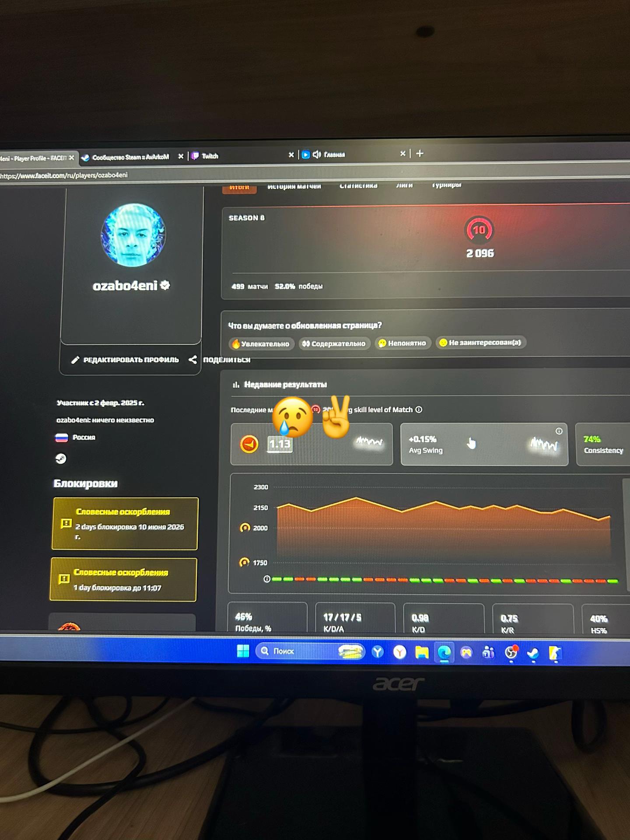Click the 74% Consistency card
Image resolution: width=630 pixels, height=840 pixels.
click(x=603, y=444)
